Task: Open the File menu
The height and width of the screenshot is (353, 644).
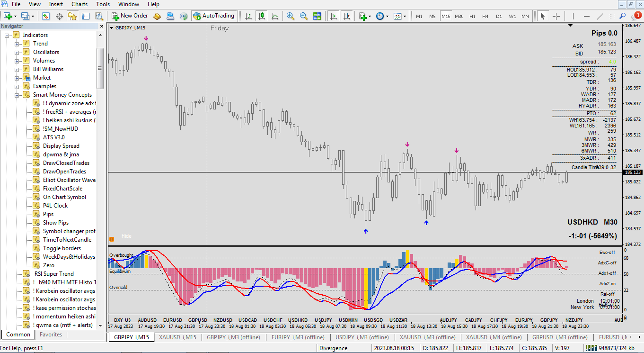Action: [16, 4]
